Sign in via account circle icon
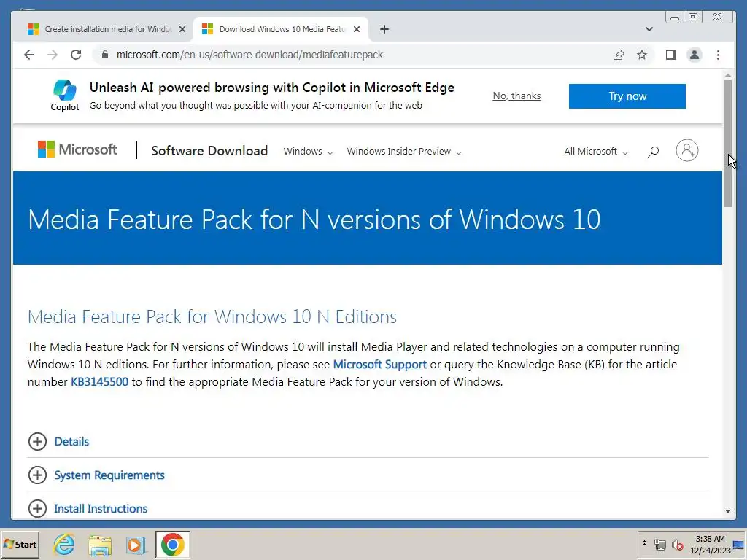Screen dimensions: 747x560 pyautogui.click(x=687, y=150)
